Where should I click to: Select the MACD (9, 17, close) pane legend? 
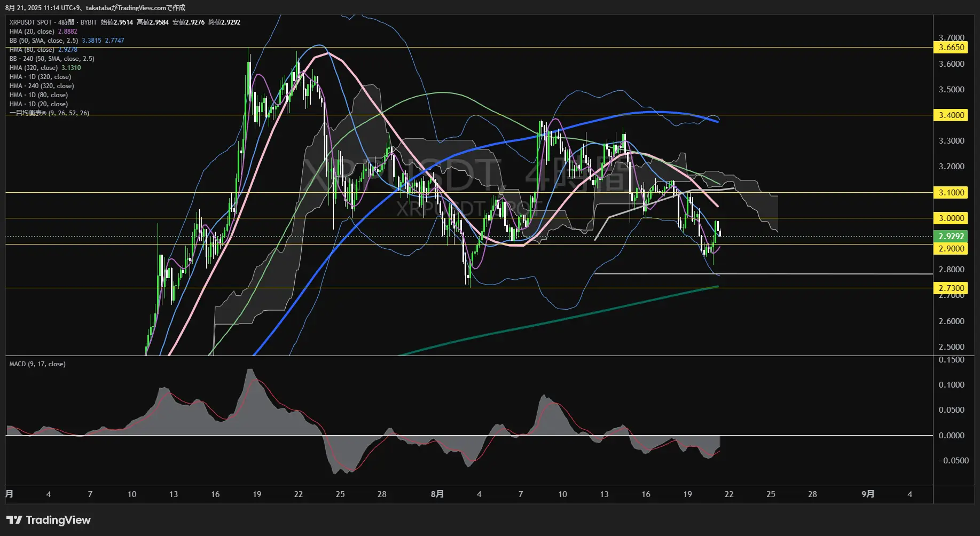coord(37,364)
